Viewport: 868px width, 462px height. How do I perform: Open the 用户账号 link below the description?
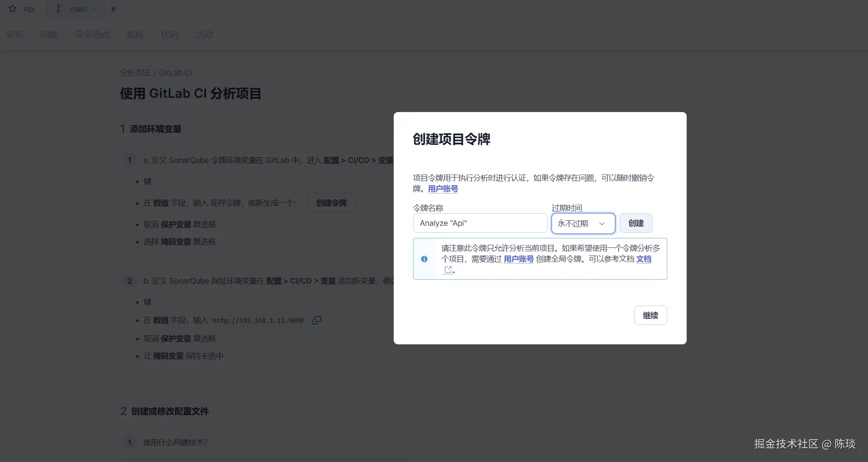[443, 189]
